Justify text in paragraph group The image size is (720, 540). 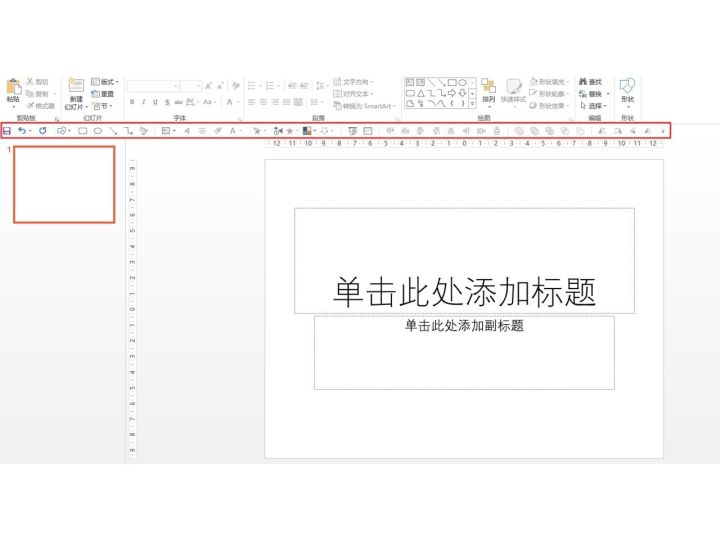pyautogui.click(x=287, y=102)
